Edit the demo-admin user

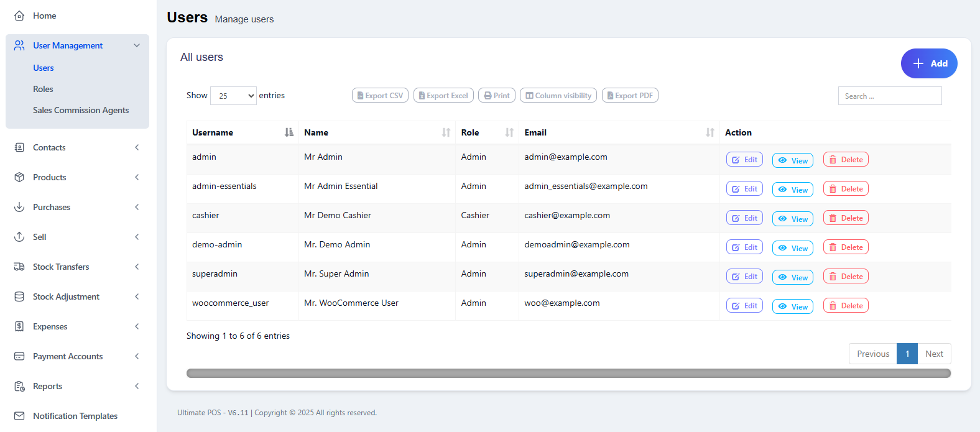click(744, 247)
